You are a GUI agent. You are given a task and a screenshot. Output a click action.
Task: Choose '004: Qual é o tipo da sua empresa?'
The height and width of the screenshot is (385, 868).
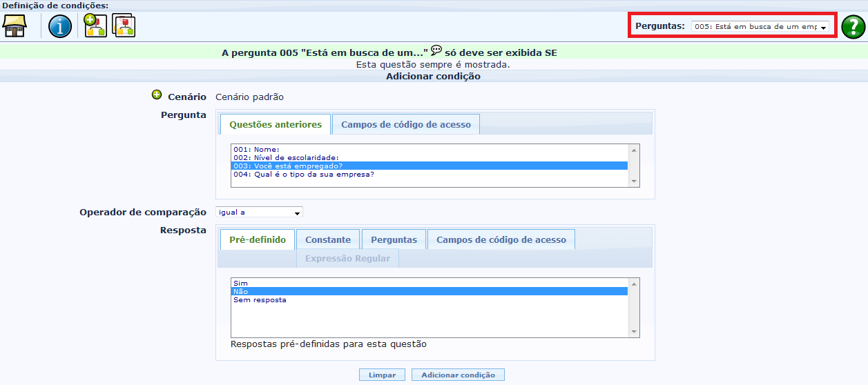pos(304,174)
